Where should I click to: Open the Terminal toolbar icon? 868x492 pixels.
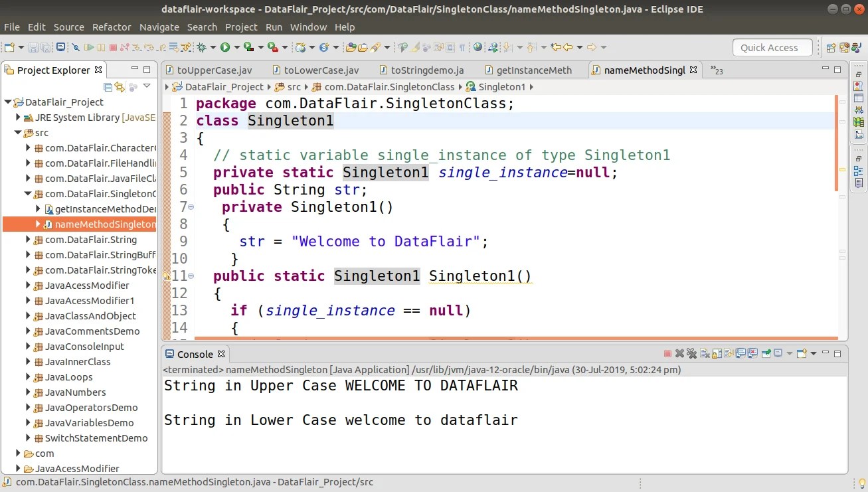click(x=60, y=47)
